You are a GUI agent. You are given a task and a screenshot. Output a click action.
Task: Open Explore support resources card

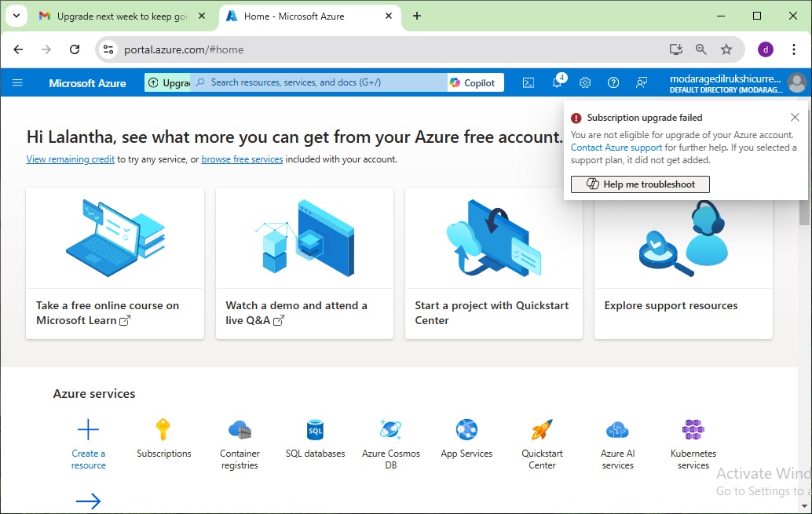click(683, 269)
